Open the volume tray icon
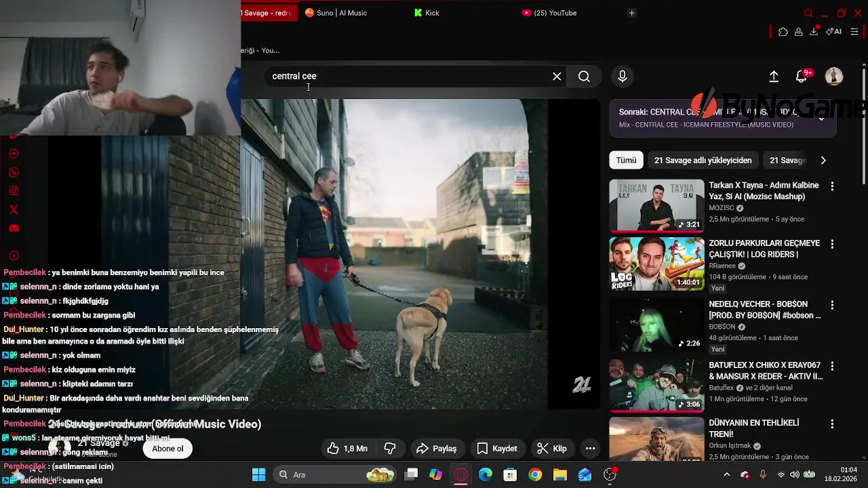 [x=794, y=474]
